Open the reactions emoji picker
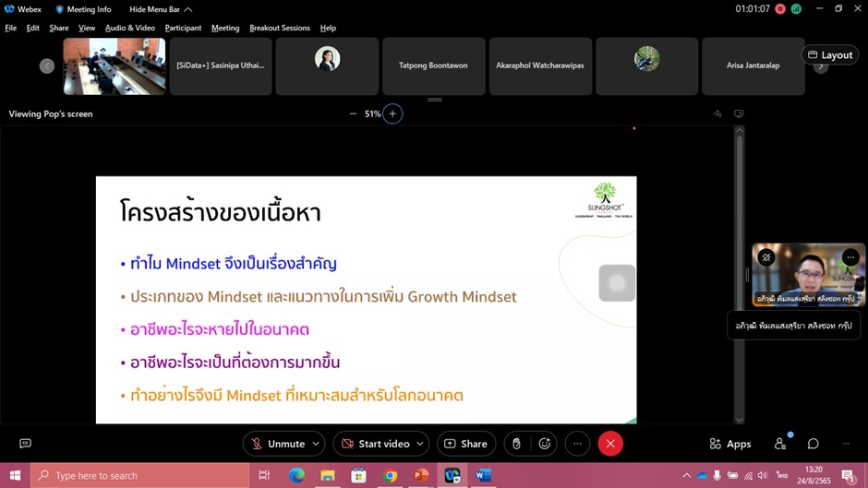This screenshot has width=868, height=488. (x=545, y=444)
